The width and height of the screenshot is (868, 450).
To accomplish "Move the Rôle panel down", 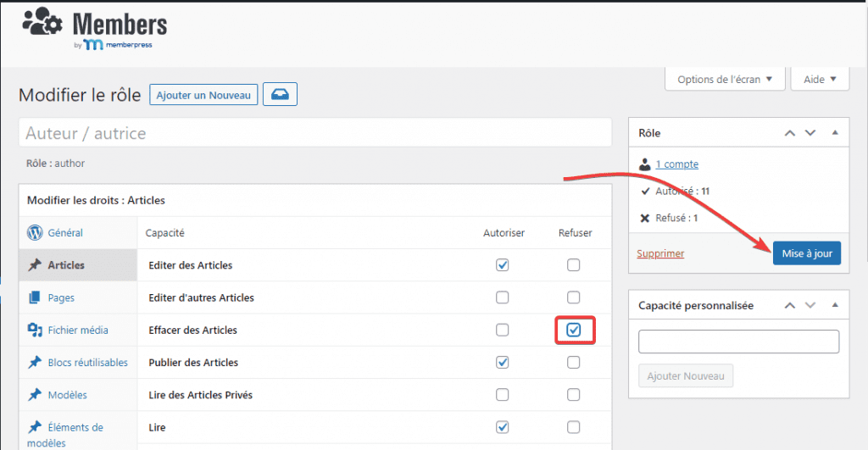I will pos(810,133).
